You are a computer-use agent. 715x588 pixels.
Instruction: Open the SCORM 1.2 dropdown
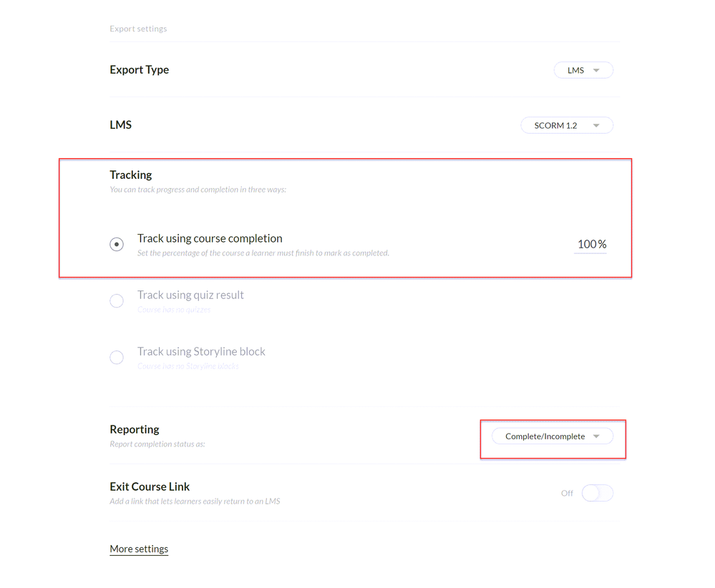tap(566, 125)
